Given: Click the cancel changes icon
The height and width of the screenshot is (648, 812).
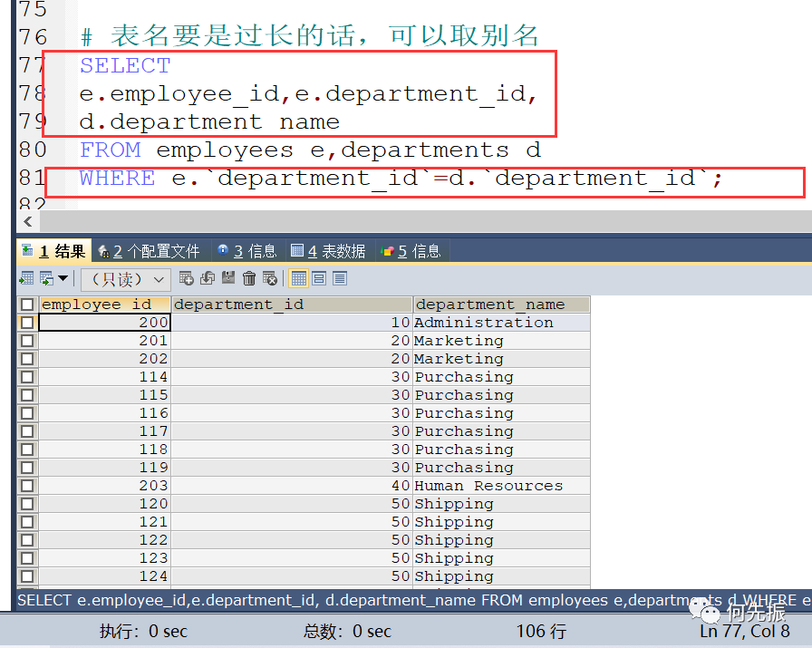Looking at the screenshot, I should (x=270, y=278).
